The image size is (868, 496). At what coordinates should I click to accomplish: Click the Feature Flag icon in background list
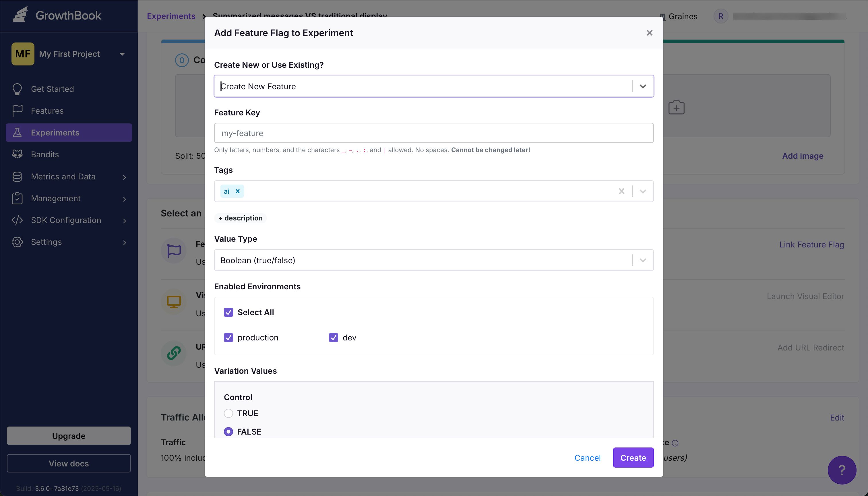[174, 250]
